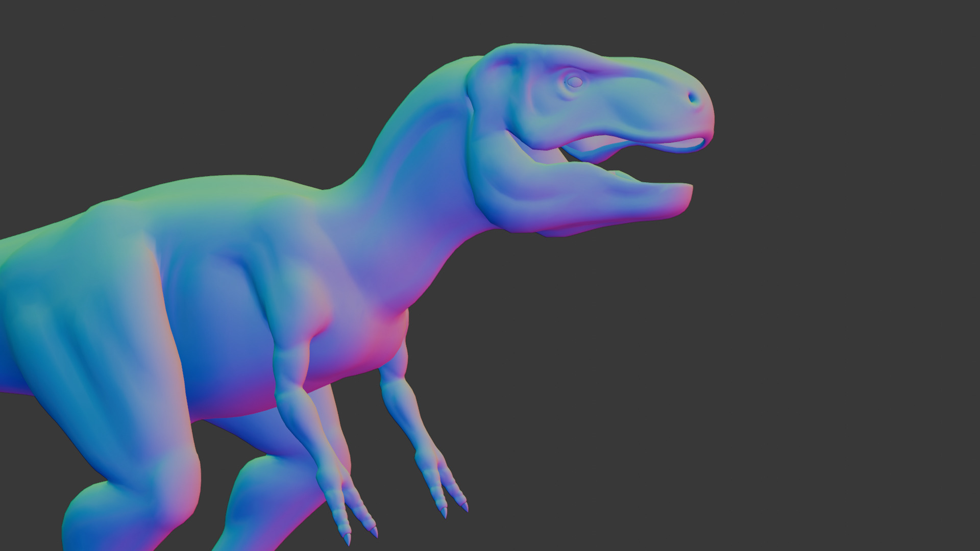Screen dimensions: 980x551
Task: Click the dinosaur's eye
Action: tap(575, 82)
